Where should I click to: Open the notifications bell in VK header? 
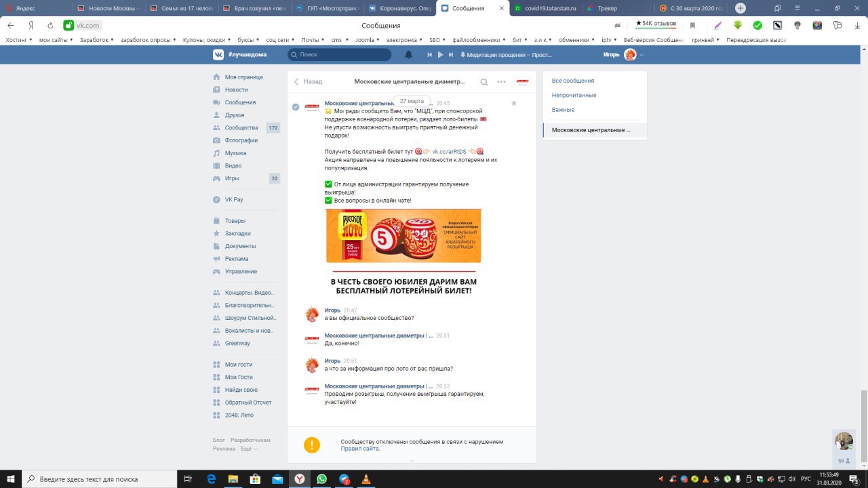tap(408, 54)
